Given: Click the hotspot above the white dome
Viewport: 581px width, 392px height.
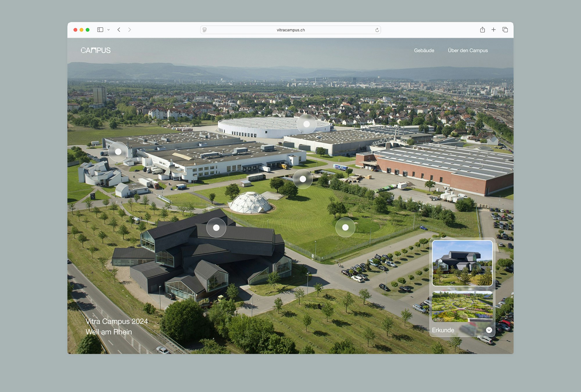Looking at the screenshot, I should [303, 179].
